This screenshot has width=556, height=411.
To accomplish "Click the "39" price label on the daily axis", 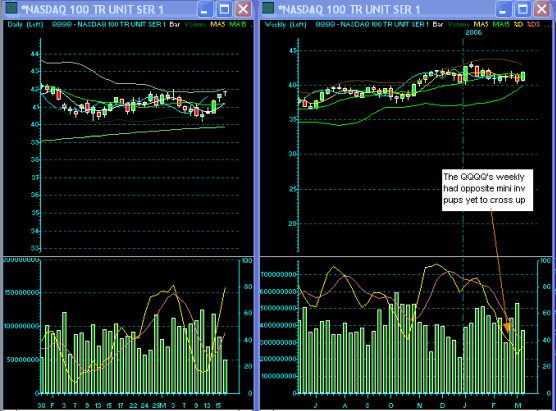I will point(35,142).
